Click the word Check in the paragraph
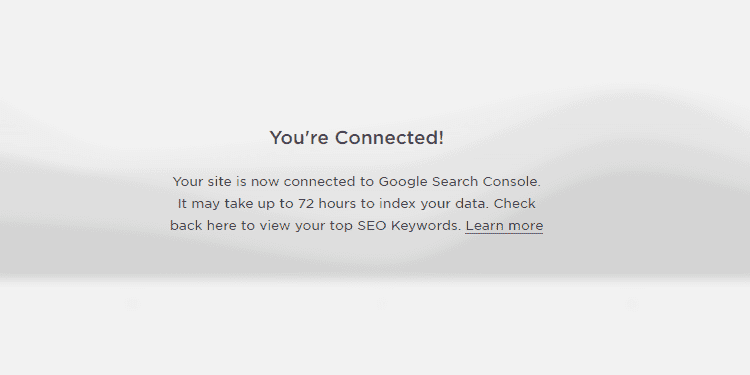750x375 pixels. 515,204
